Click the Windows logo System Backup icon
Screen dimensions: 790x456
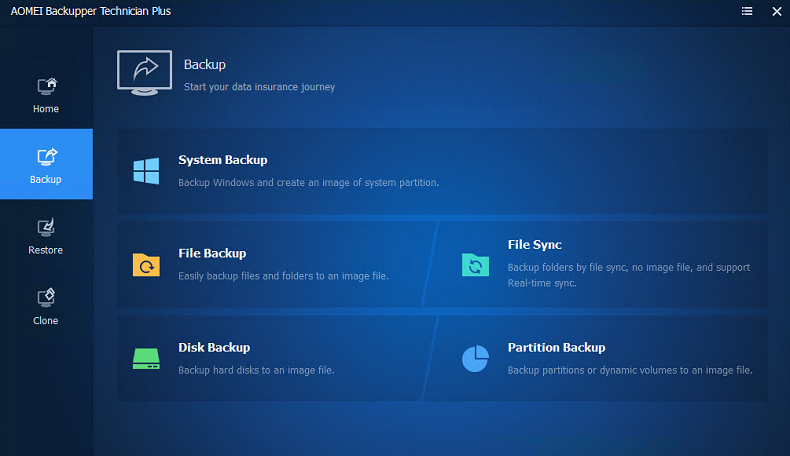146,171
